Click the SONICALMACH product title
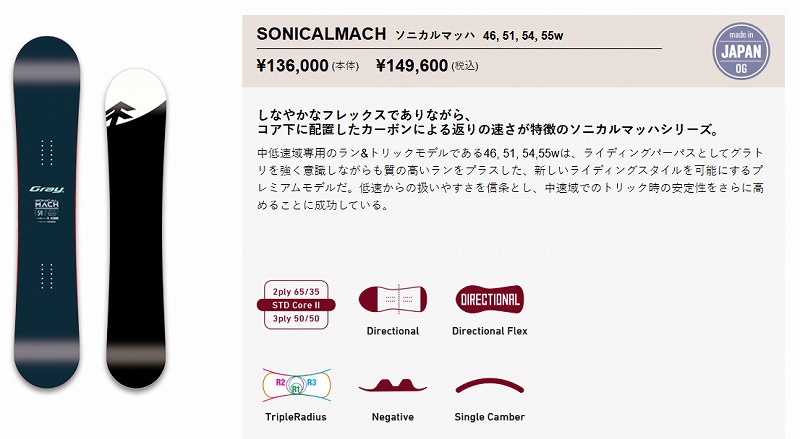This screenshot has height=439, width=800. [321, 34]
